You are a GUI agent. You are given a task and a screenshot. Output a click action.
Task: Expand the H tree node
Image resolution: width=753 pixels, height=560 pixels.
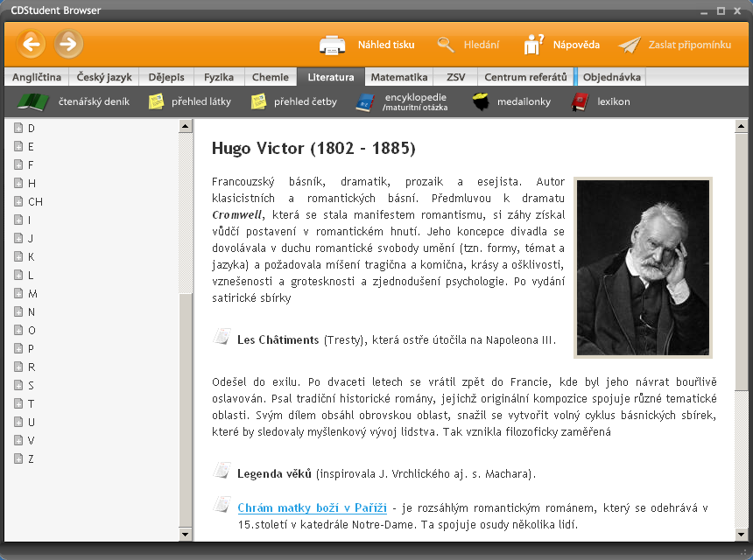18,183
